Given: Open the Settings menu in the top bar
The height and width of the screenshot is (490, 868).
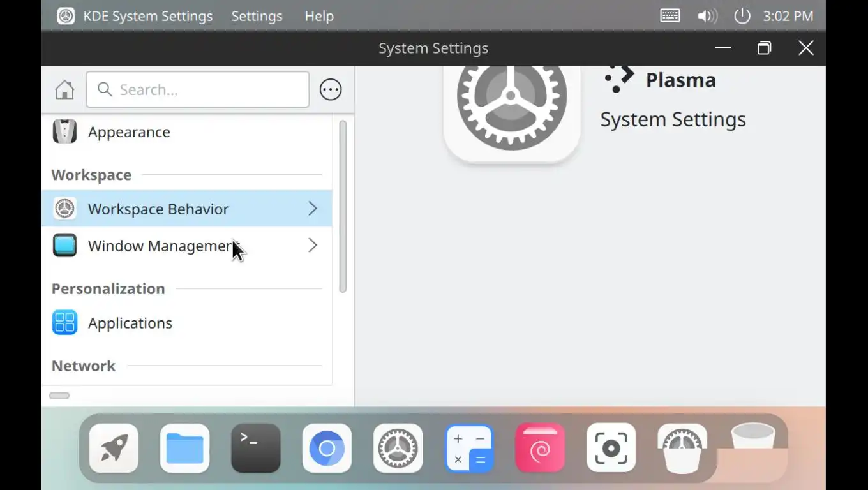Looking at the screenshot, I should coord(257,16).
